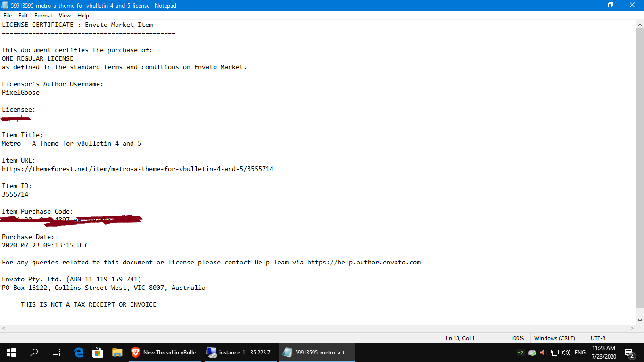Open network status from system tray
Image resolution: width=644 pixels, height=362 pixels.
pyautogui.click(x=555, y=352)
